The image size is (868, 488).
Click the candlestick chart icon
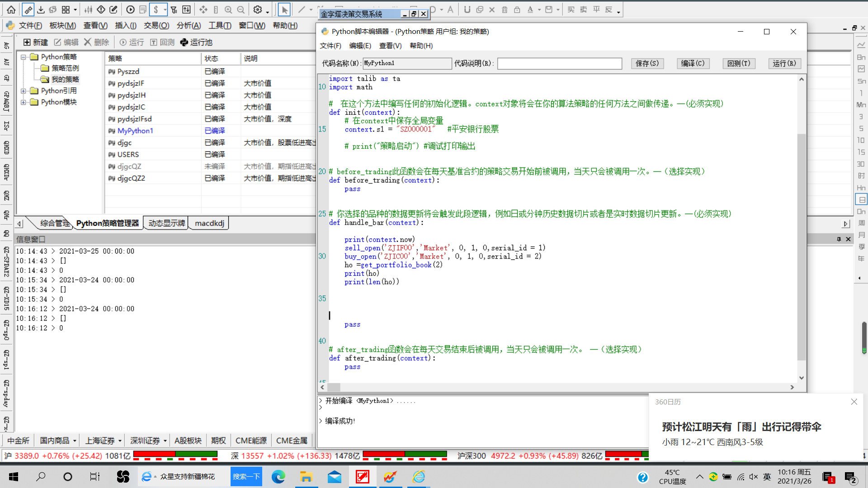pyautogui.click(x=89, y=9)
